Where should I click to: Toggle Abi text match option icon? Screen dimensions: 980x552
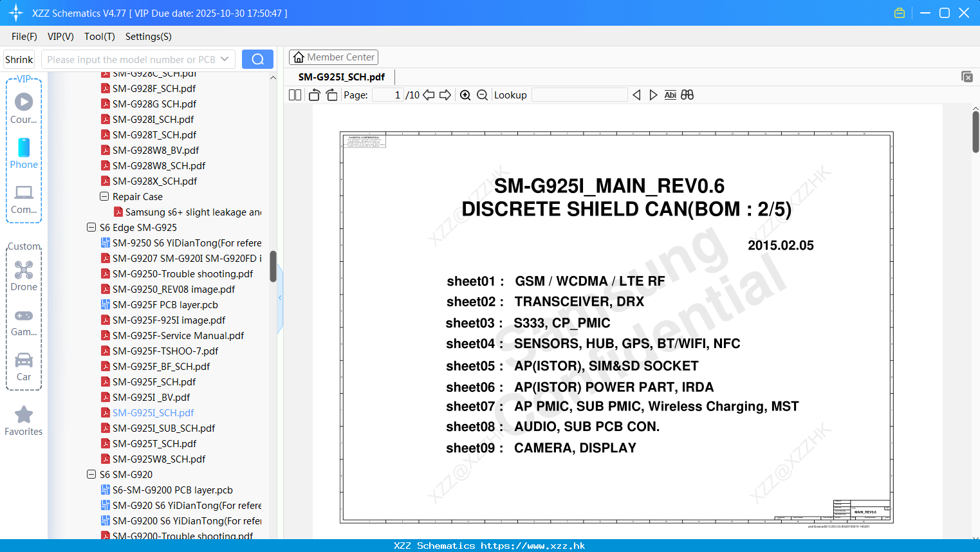coord(670,95)
